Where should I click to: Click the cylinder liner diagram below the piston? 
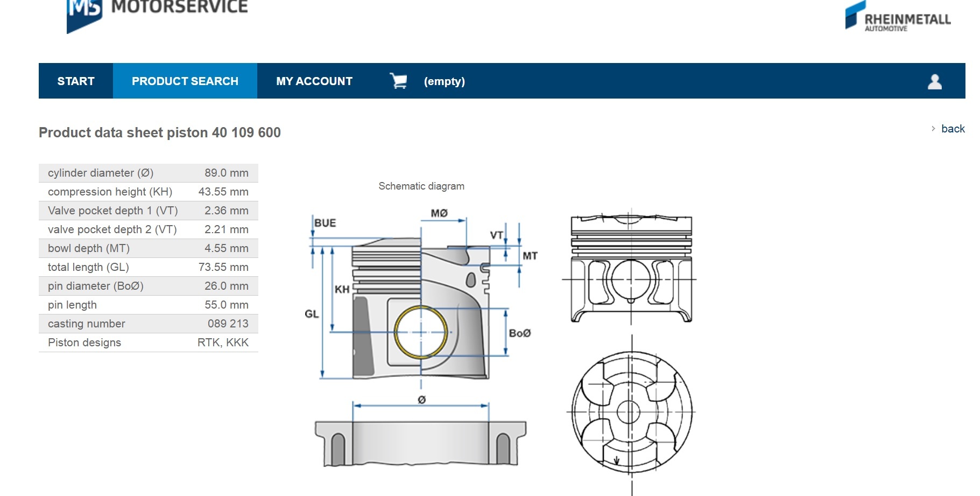tap(420, 443)
